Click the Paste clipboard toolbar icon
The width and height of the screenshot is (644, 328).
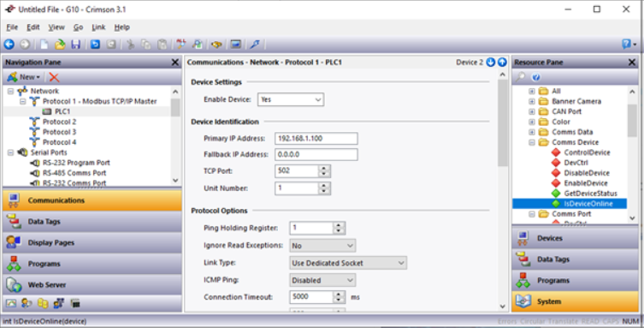(x=162, y=45)
